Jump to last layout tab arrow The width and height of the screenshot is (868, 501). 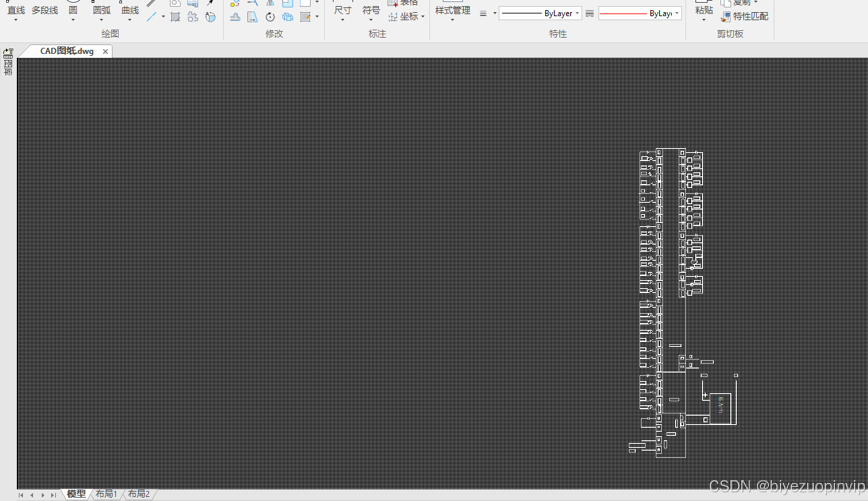53,495
